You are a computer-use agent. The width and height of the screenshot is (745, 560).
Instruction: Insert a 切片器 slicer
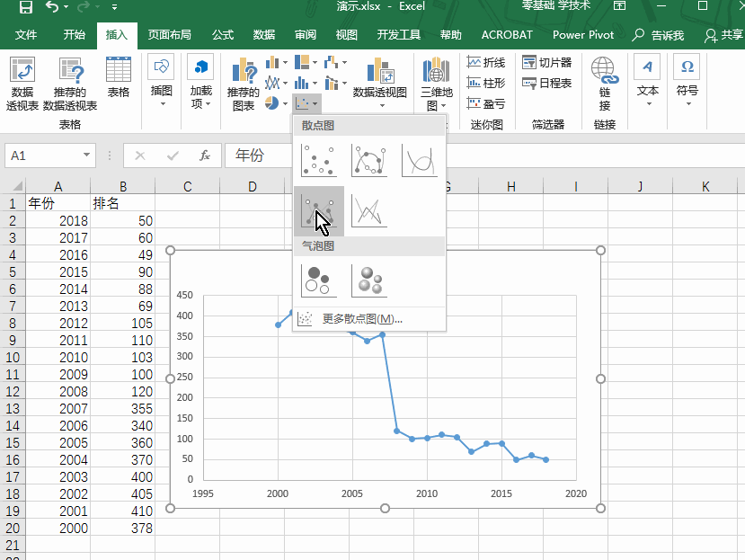(x=547, y=62)
